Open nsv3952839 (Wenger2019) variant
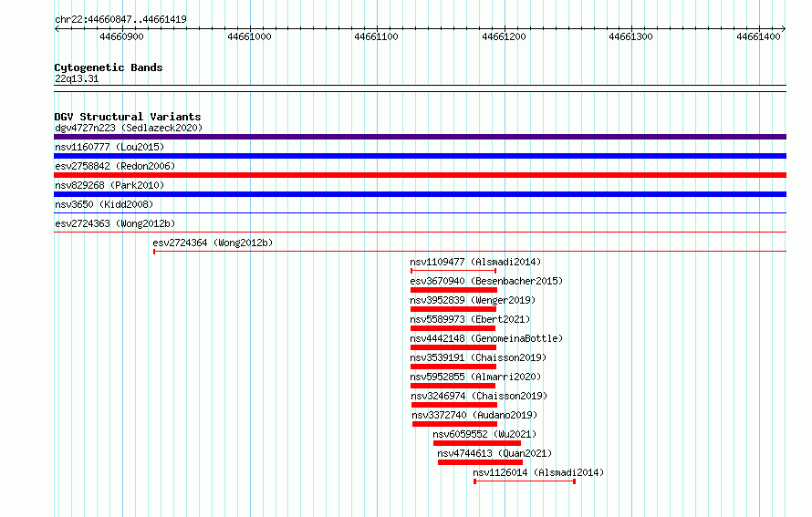This screenshot has height=517, width=812. (x=473, y=300)
